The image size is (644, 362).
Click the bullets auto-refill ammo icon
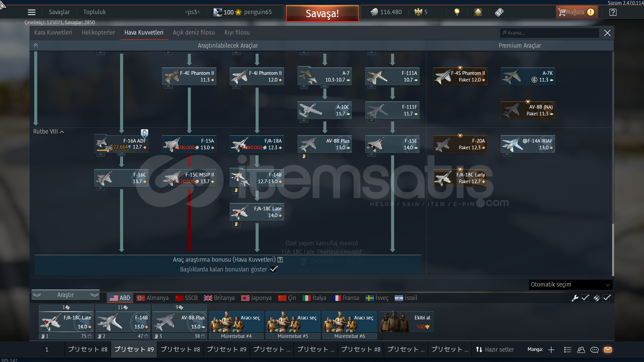coord(597,298)
